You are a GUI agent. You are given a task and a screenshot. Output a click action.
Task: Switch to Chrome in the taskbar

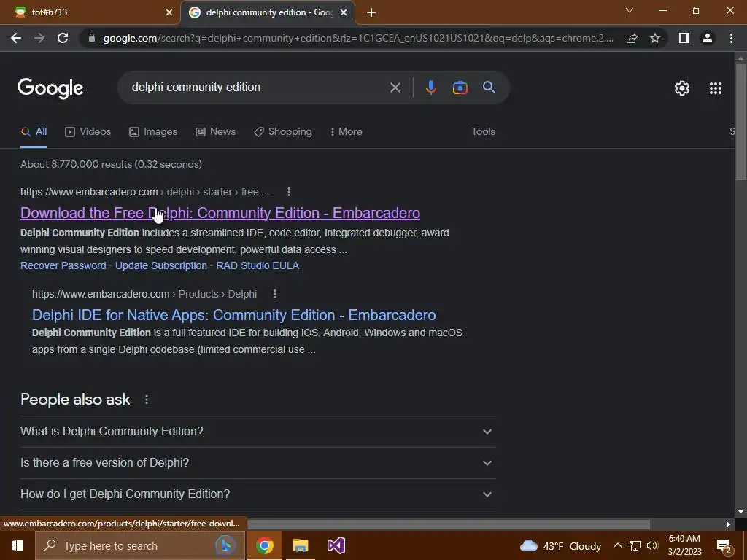coord(264,545)
